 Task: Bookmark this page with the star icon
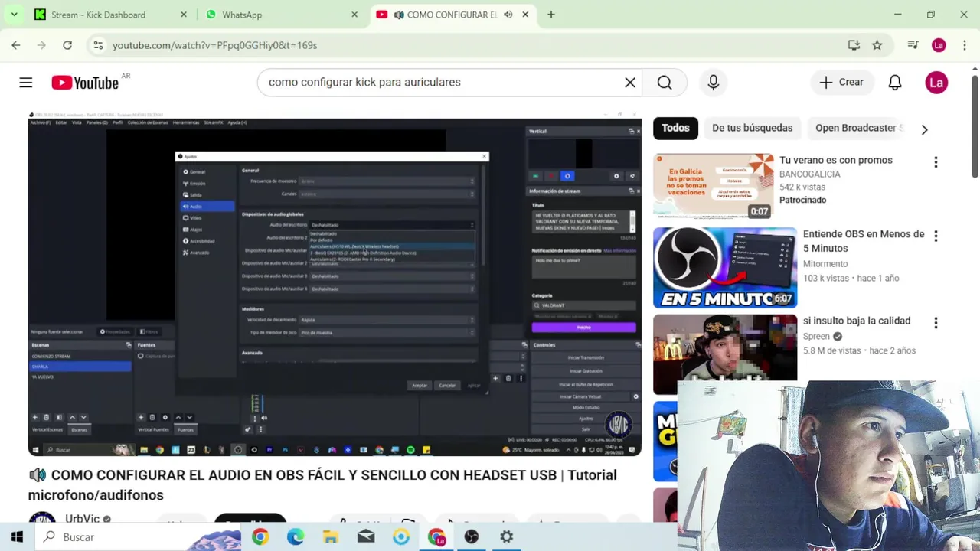877,45
